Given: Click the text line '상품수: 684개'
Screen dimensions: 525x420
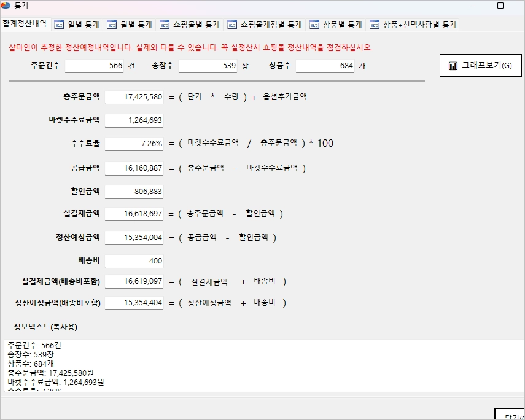Looking at the screenshot, I should tap(31, 364).
